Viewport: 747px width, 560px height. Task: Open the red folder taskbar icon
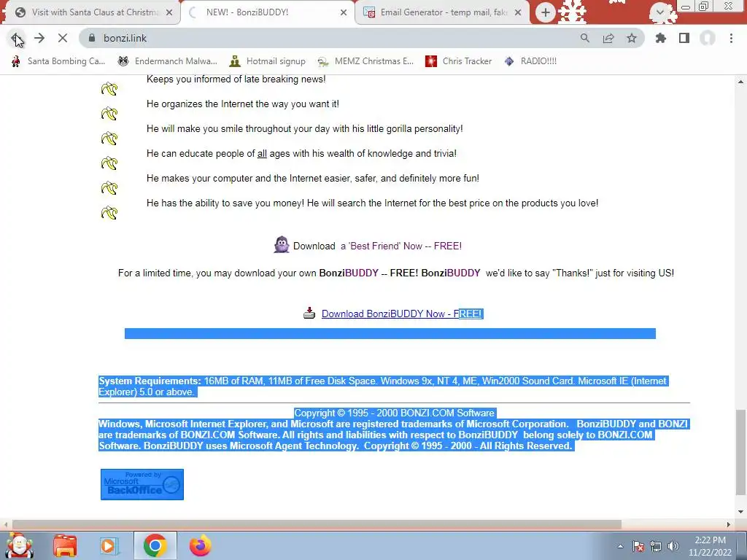coord(65,545)
